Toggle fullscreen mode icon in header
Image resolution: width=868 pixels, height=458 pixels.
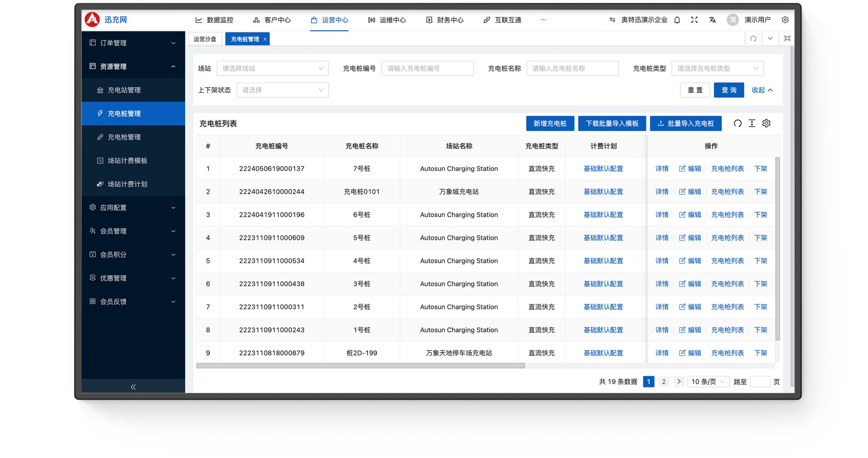point(694,20)
